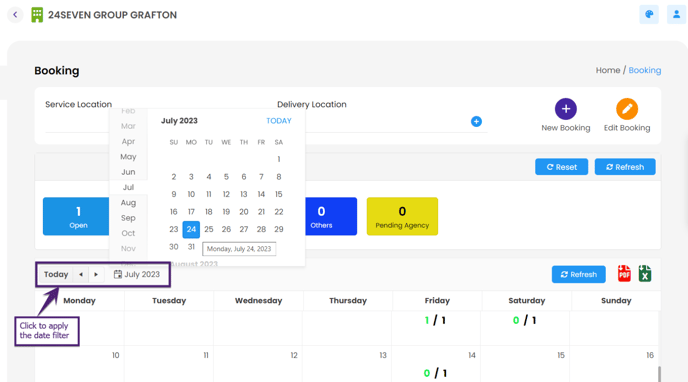The width and height of the screenshot is (688, 382).
Task: Pick July 20 in the date picker
Action: (x=244, y=212)
